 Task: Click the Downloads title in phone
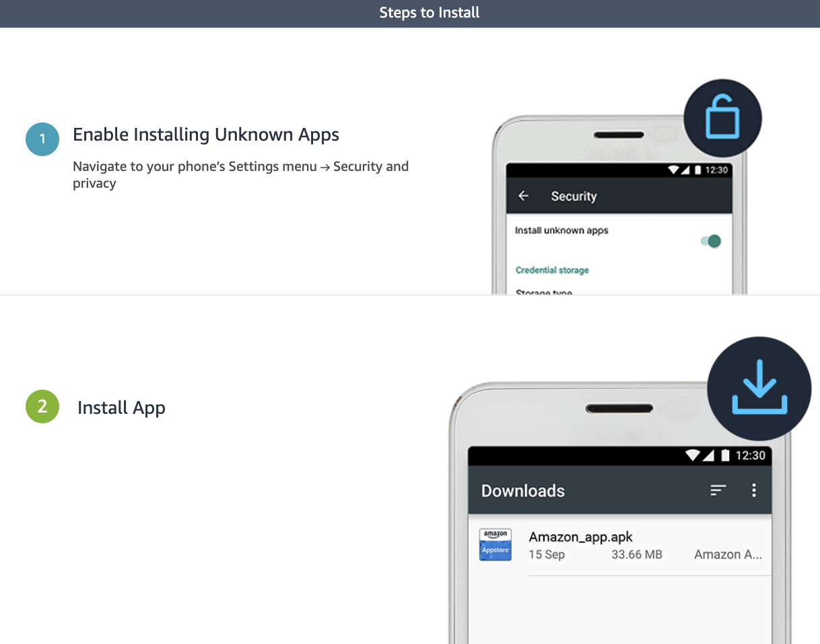click(523, 491)
